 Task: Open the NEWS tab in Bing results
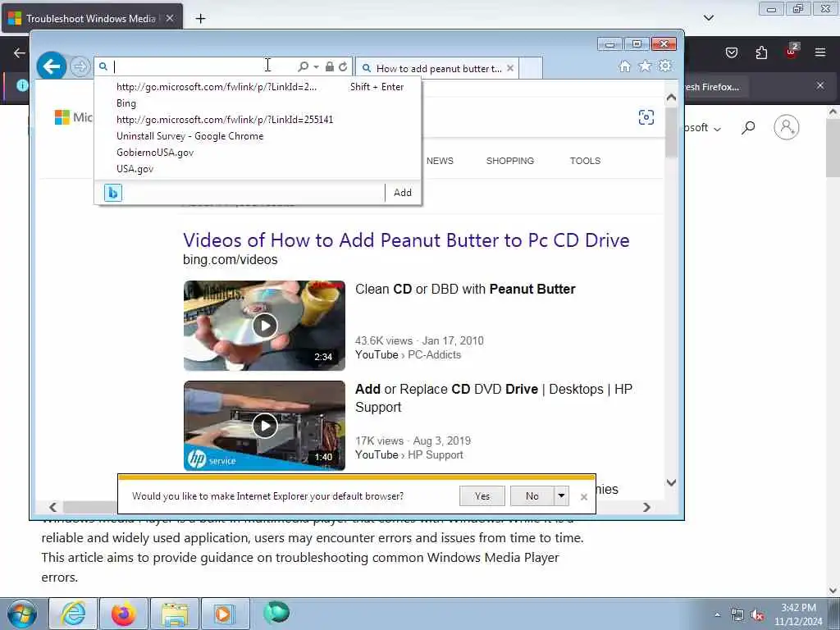point(440,161)
